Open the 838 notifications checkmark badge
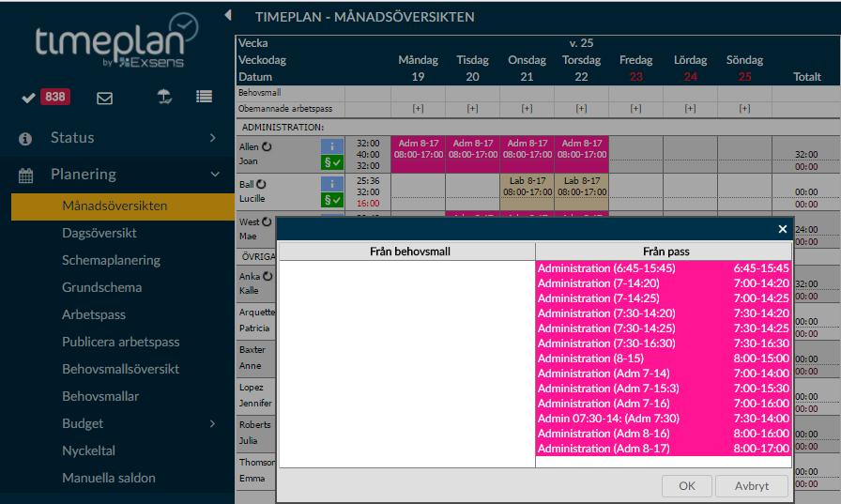 coord(46,97)
